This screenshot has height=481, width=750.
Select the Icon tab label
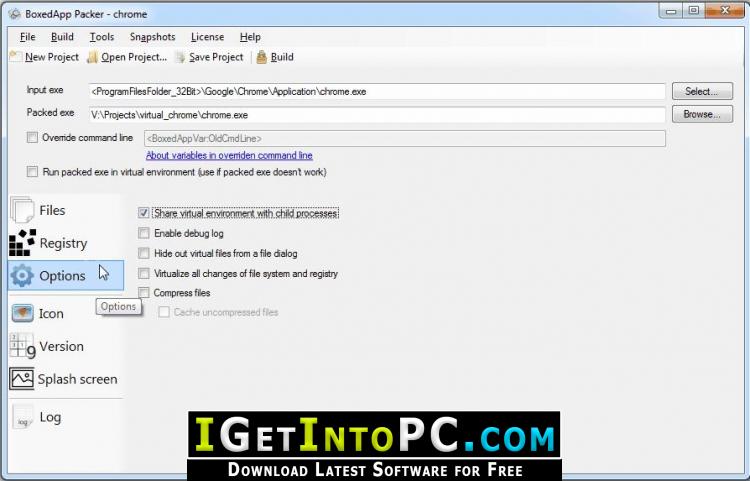pos(51,314)
